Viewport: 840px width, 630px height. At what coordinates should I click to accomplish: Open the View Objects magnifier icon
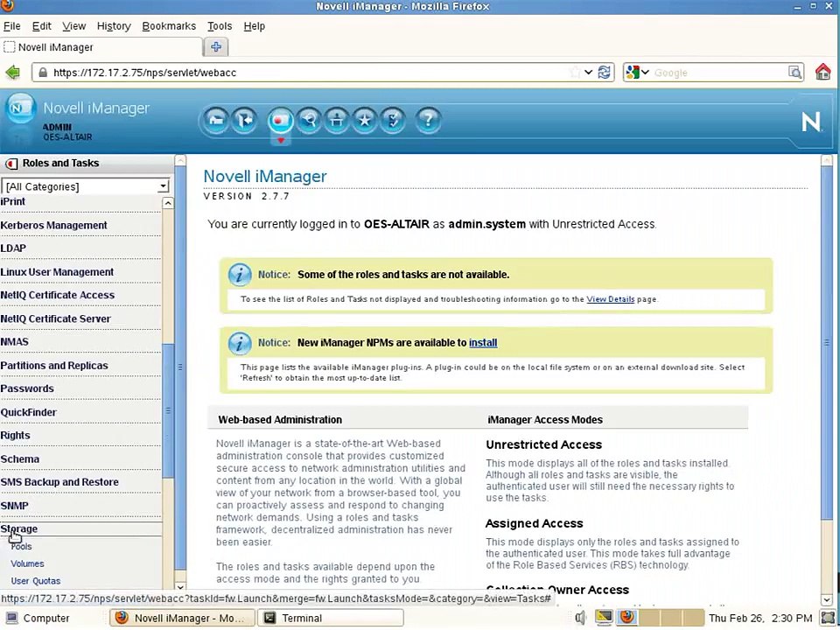click(309, 120)
